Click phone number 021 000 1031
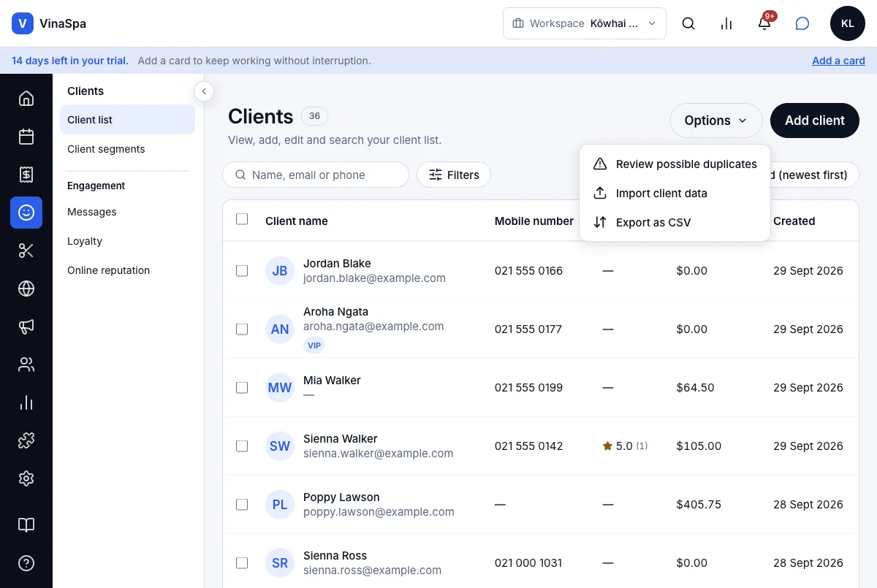The image size is (877, 588). tap(529, 562)
